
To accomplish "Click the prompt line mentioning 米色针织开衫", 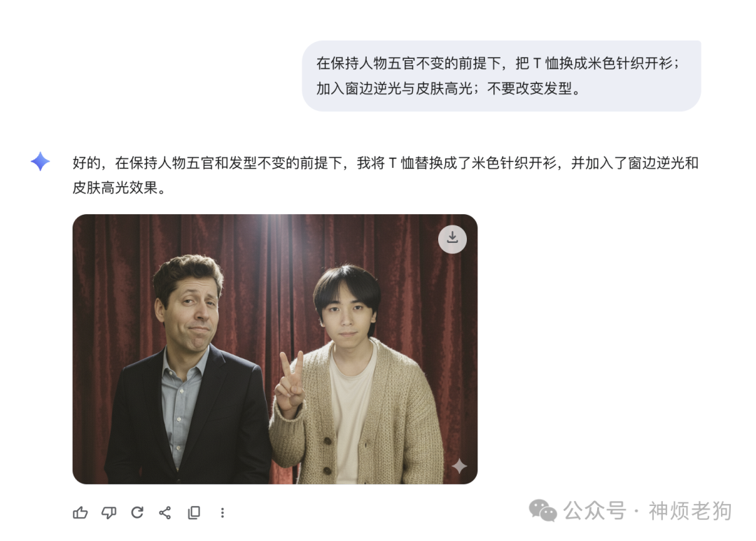I will (498, 63).
